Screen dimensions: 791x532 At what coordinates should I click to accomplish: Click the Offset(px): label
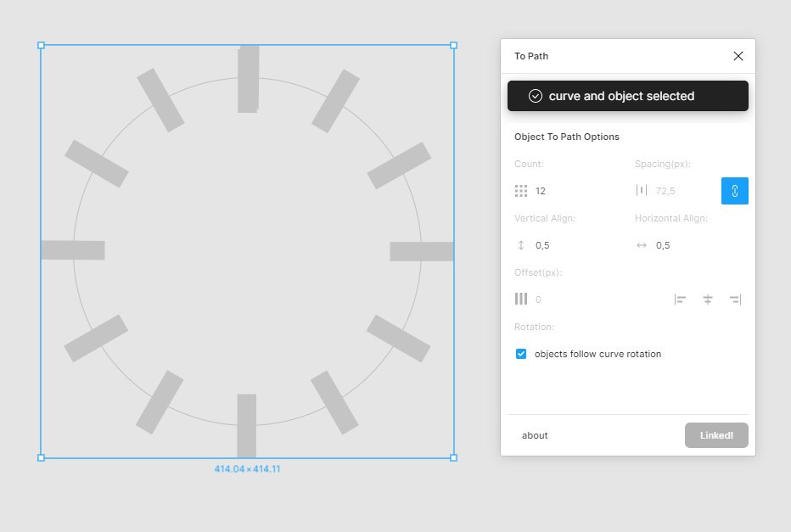[538, 272]
